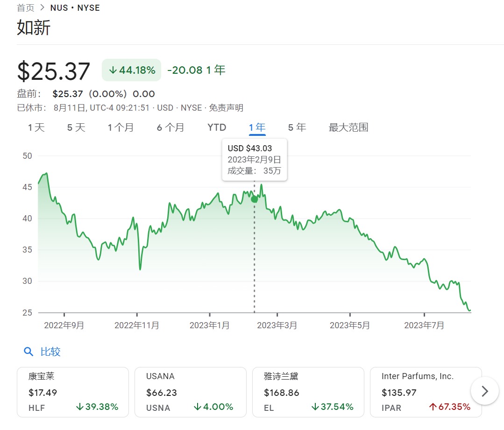Open the USANA USNA comparison card
The width and height of the screenshot is (504, 430).
191,392
